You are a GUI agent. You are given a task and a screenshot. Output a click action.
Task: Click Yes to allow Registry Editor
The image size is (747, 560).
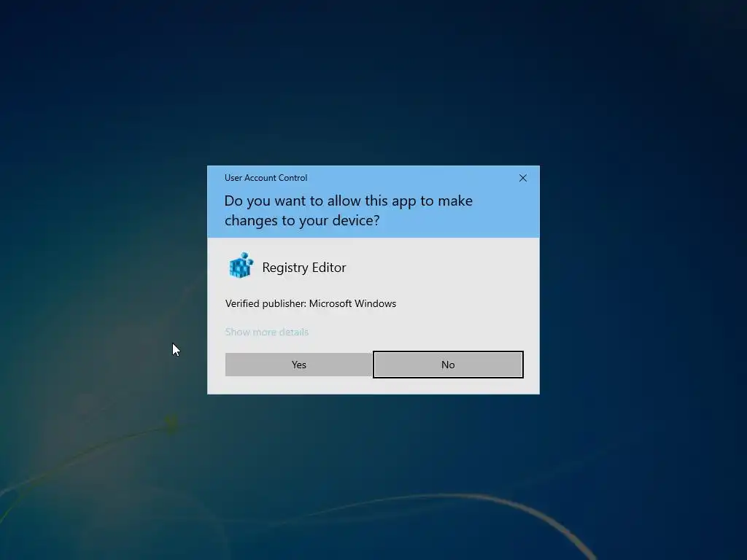[298, 365]
